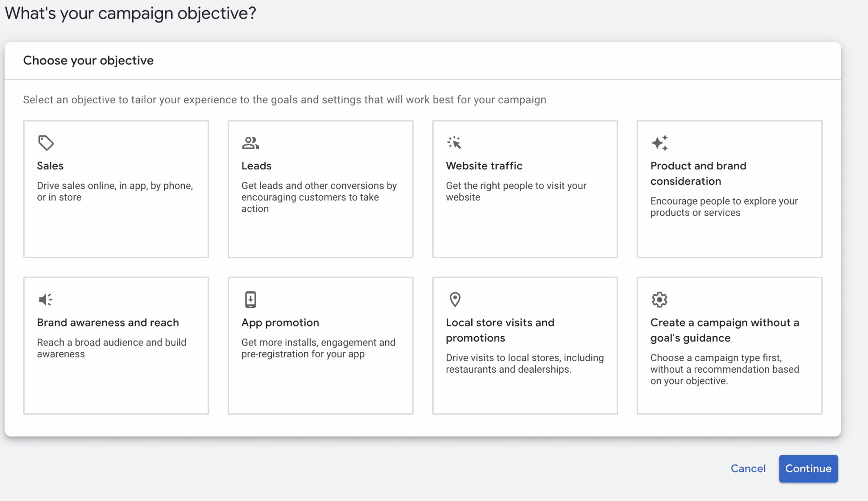This screenshot has width=868, height=501.
Task: Click the Leads people icon
Action: click(250, 143)
